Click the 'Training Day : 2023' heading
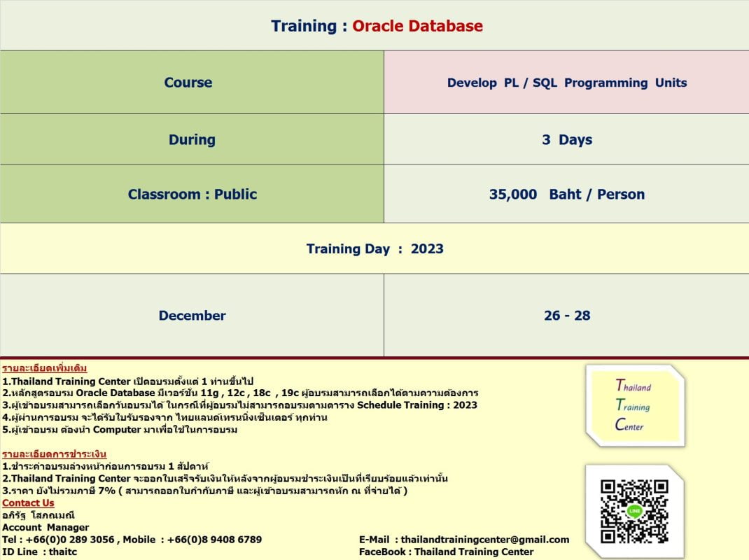 tap(375, 249)
